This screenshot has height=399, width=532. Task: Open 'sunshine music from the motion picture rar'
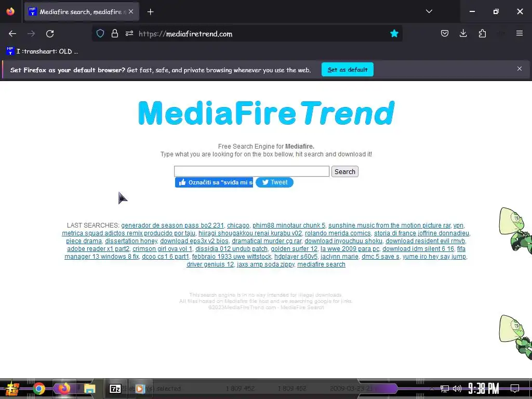point(389,225)
